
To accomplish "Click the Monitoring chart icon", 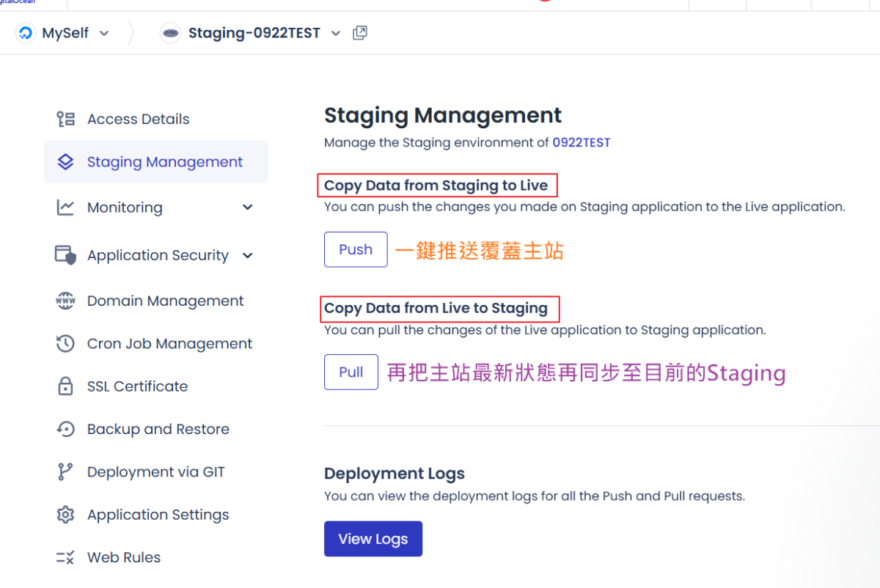I will pyautogui.click(x=65, y=207).
